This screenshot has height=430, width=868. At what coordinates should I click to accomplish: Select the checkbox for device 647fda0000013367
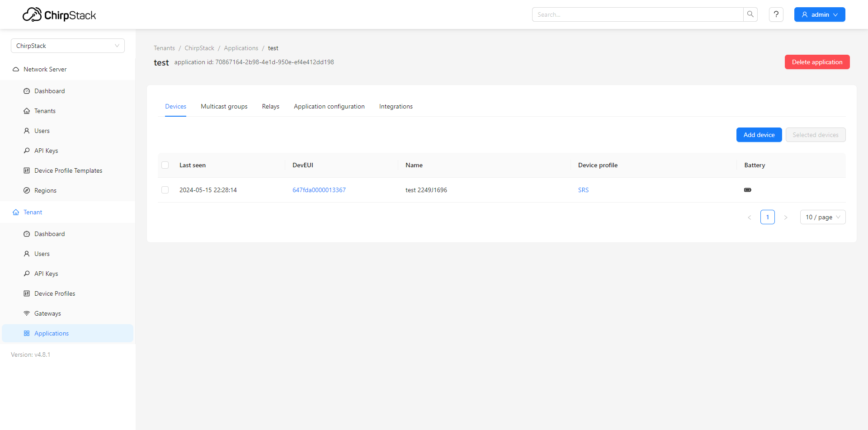pyautogui.click(x=165, y=190)
